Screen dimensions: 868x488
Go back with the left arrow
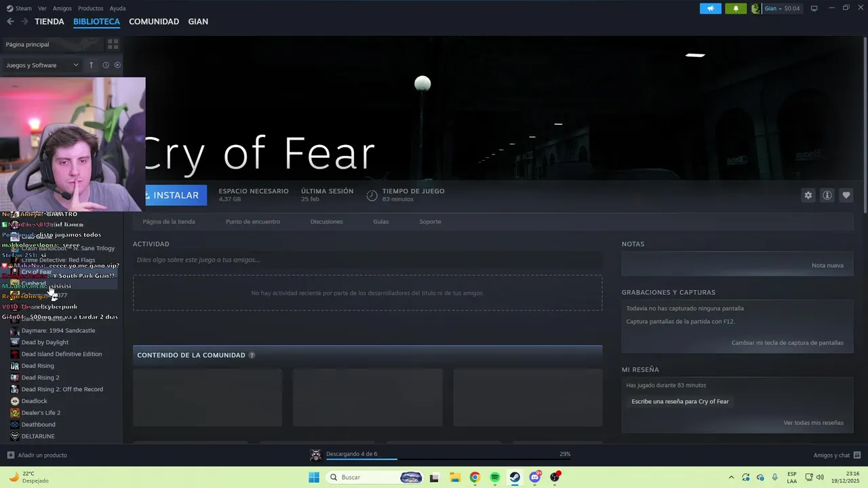tap(10, 22)
